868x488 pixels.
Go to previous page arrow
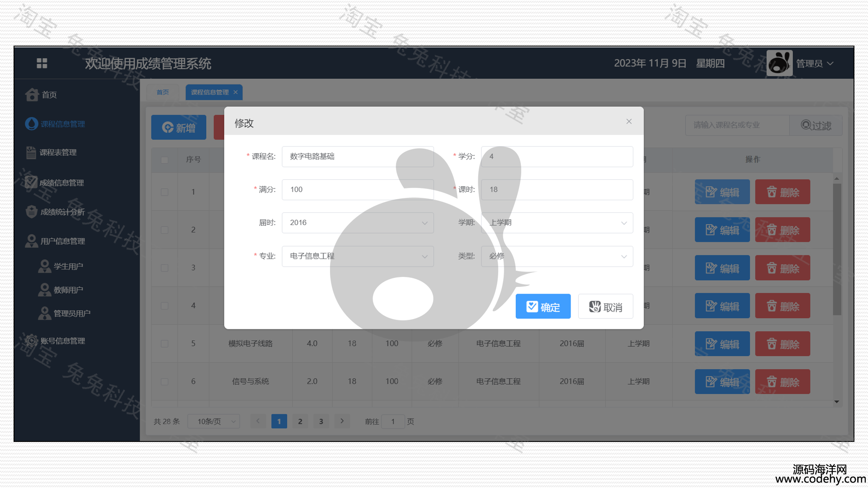point(258,421)
